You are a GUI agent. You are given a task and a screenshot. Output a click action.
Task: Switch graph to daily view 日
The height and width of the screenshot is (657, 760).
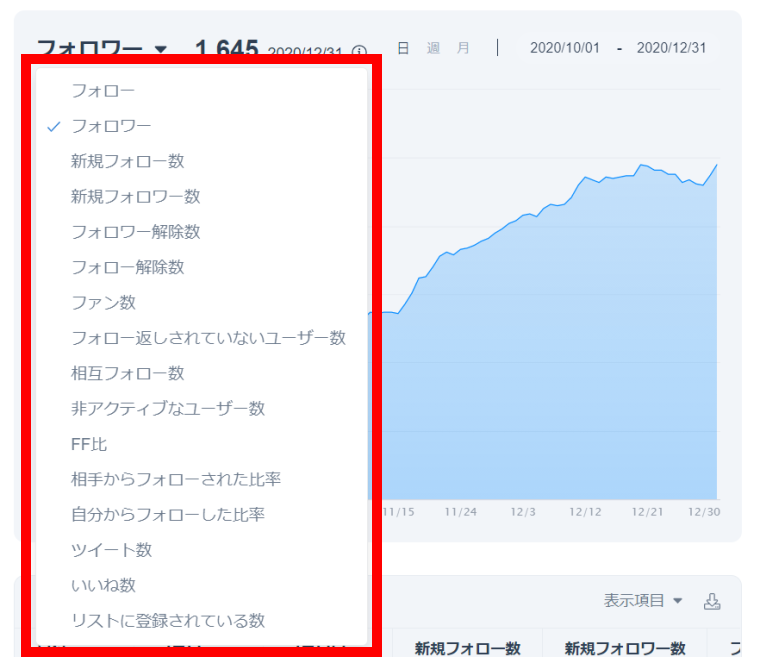pos(403,48)
